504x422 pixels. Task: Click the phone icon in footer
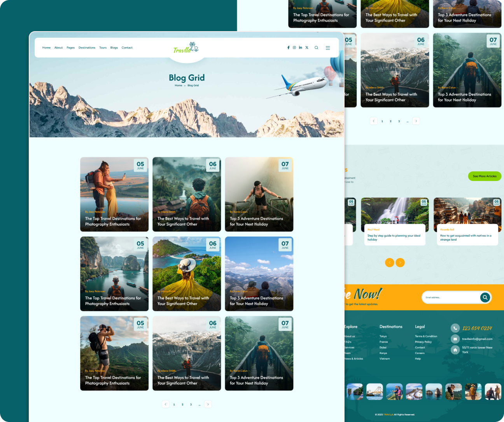click(x=455, y=328)
